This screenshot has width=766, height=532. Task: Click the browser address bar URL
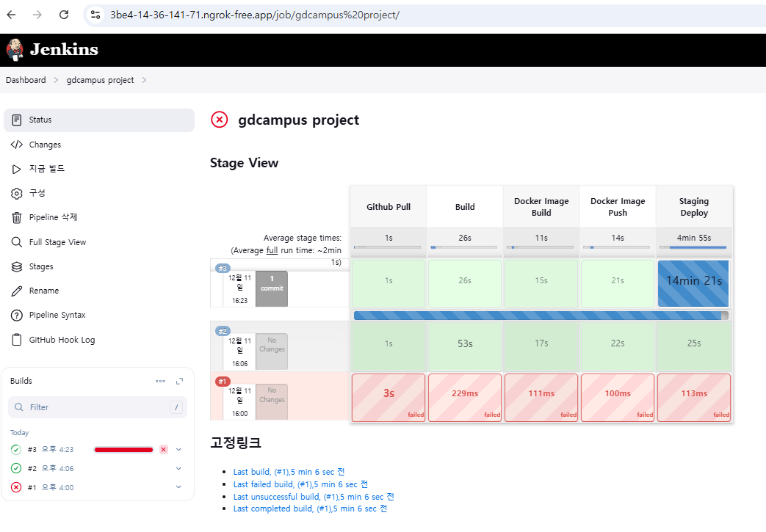(255, 15)
